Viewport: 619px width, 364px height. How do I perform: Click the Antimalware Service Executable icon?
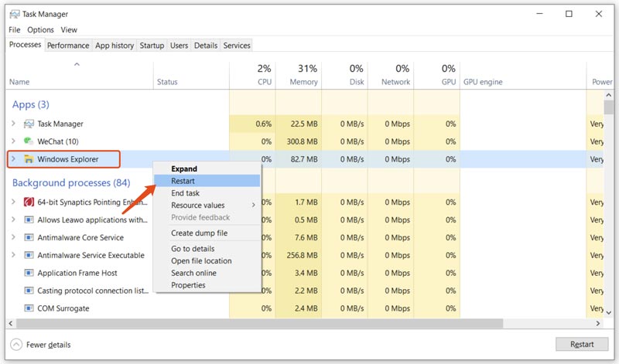(x=29, y=255)
